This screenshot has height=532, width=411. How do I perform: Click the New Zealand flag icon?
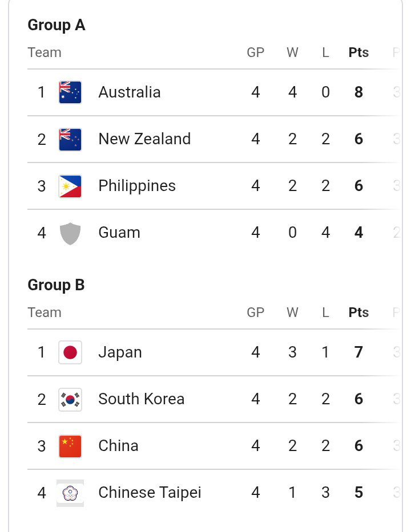click(70, 139)
